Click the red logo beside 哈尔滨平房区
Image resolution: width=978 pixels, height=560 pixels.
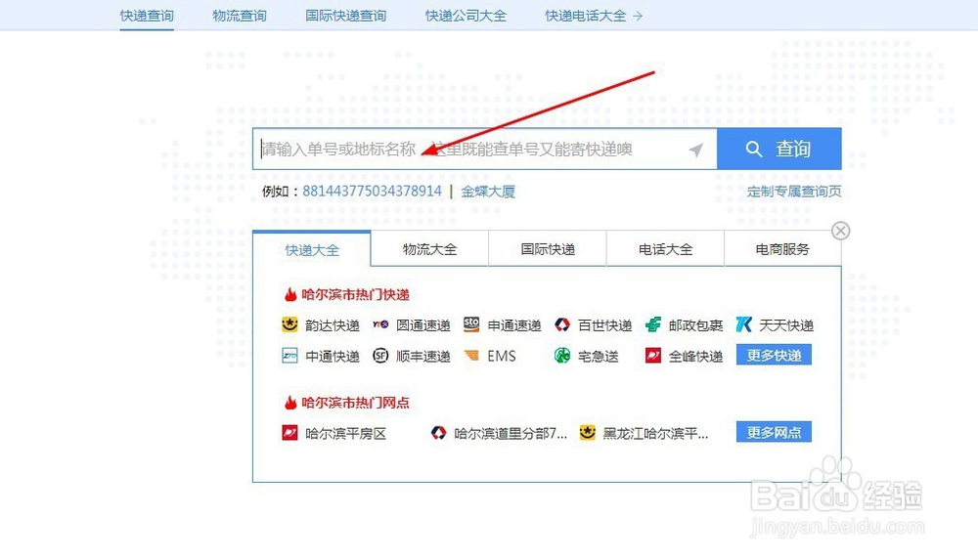coord(290,433)
